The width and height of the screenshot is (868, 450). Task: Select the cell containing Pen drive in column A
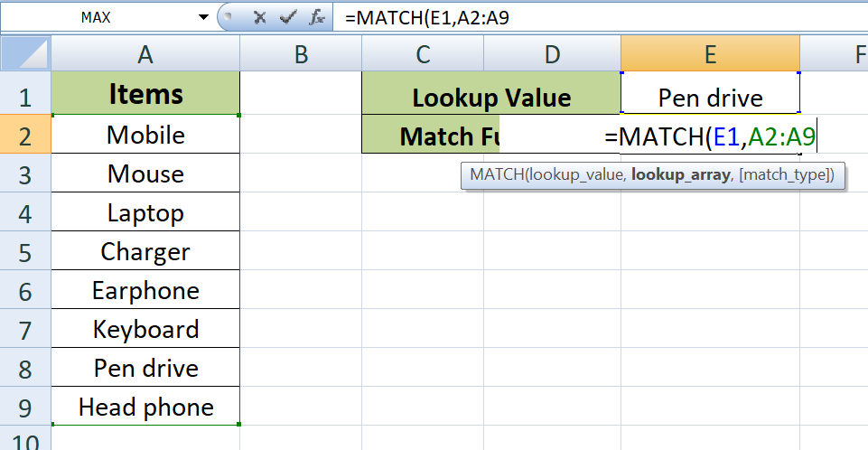pyautogui.click(x=145, y=368)
